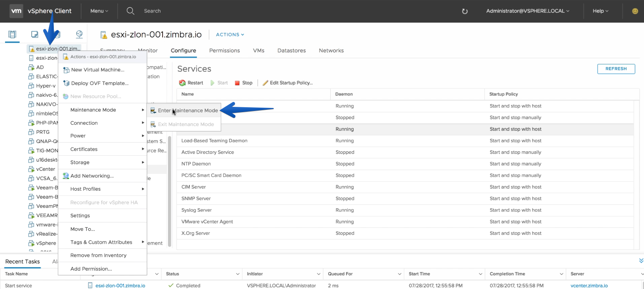This screenshot has width=644, height=289.
Task: Expand the Certificates submenu
Action: click(103, 149)
